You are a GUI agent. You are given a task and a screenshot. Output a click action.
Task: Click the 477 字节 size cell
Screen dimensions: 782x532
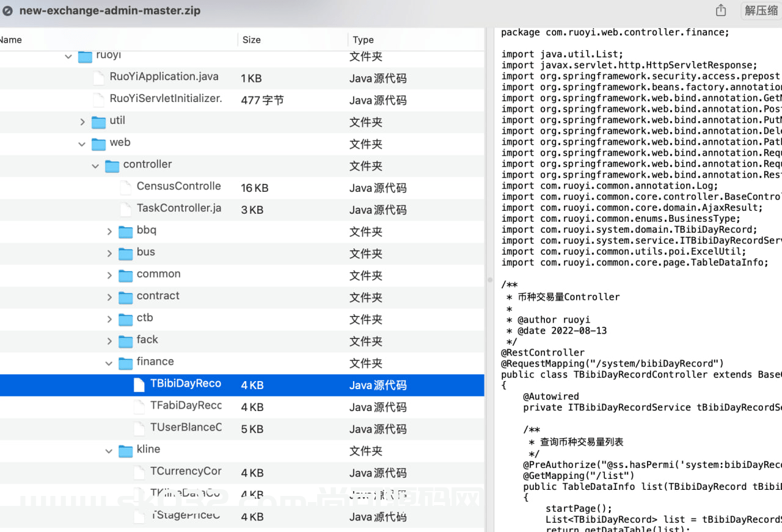click(x=262, y=100)
